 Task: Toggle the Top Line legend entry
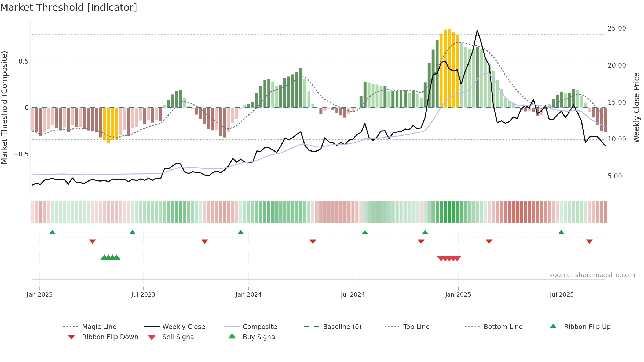[x=407, y=327]
